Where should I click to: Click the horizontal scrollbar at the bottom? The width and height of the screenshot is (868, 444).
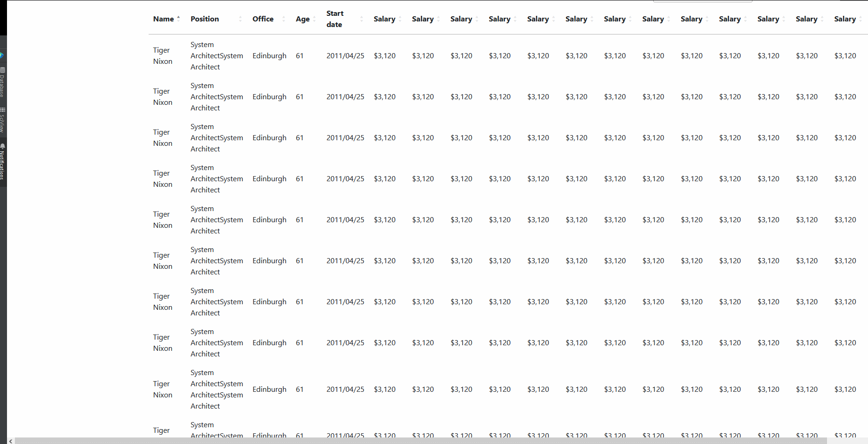(x=433, y=440)
